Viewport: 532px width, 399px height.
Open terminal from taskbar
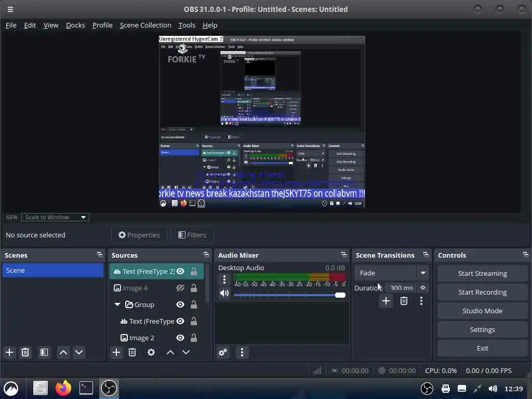pos(86,388)
